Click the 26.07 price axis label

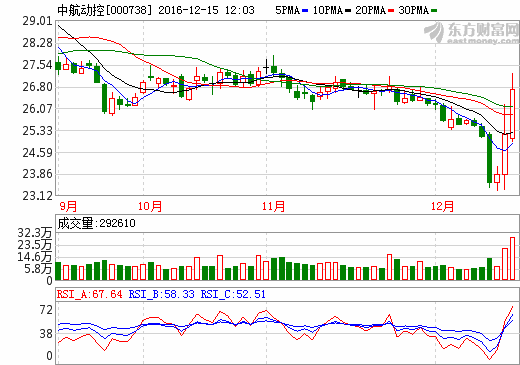[x=38, y=109]
